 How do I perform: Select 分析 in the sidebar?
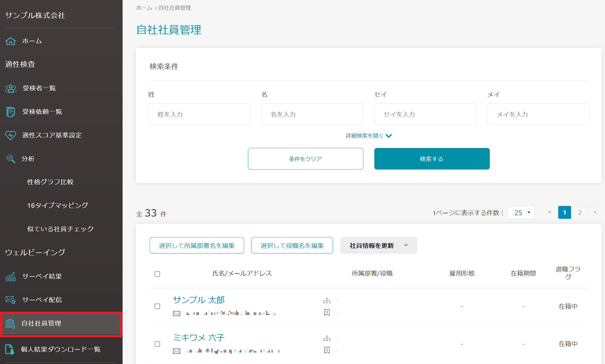click(28, 159)
